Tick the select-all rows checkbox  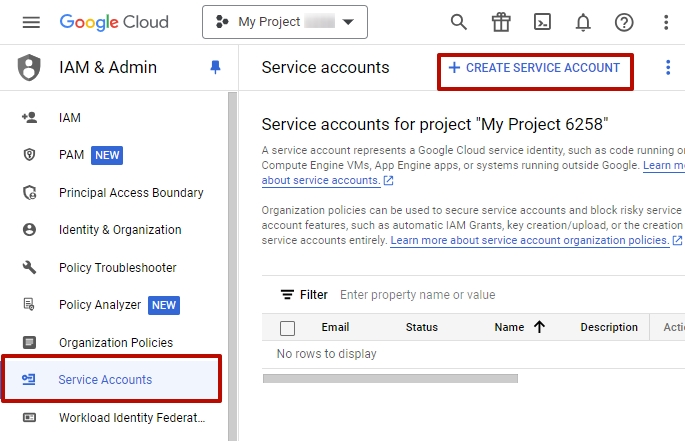[x=287, y=328]
